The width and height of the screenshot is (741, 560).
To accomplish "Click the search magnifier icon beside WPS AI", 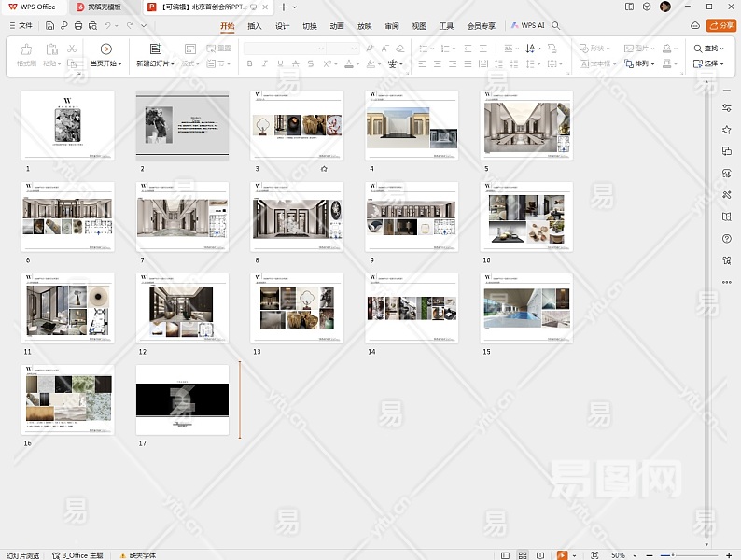I will (x=556, y=26).
